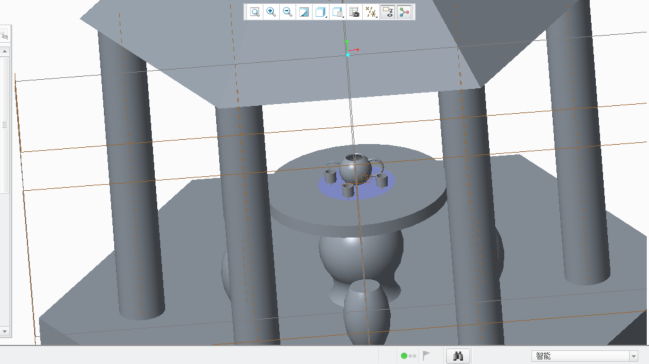Screen dimensions: 649x364
Task: Click the flag notification icon
Action: pos(426,355)
